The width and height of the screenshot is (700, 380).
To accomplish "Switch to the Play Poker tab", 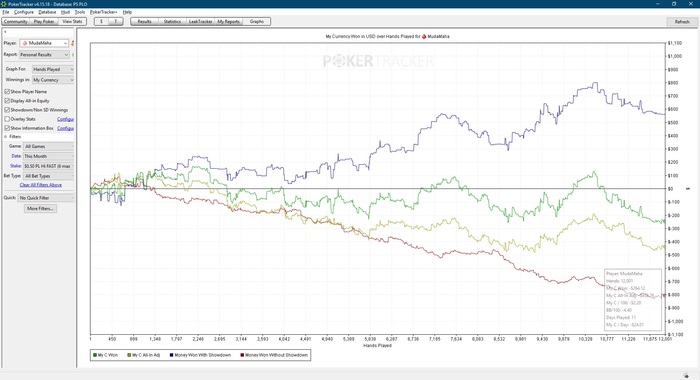I will click(x=44, y=21).
